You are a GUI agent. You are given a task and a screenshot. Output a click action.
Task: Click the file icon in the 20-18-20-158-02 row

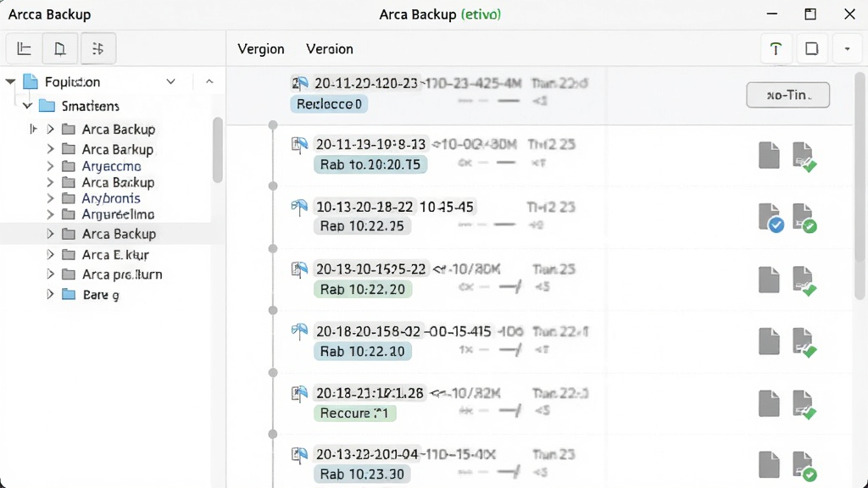point(769,341)
